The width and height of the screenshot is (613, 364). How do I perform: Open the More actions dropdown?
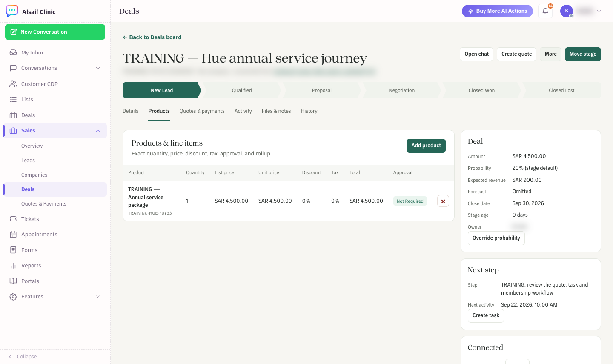550,54
